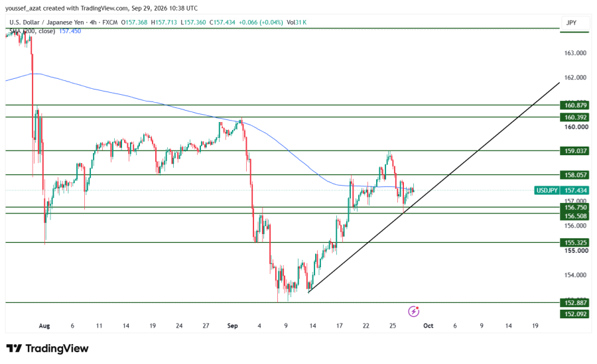The height and width of the screenshot is (364, 597).
Task: Click the 158.057 horizontal line label
Action: coord(574,175)
